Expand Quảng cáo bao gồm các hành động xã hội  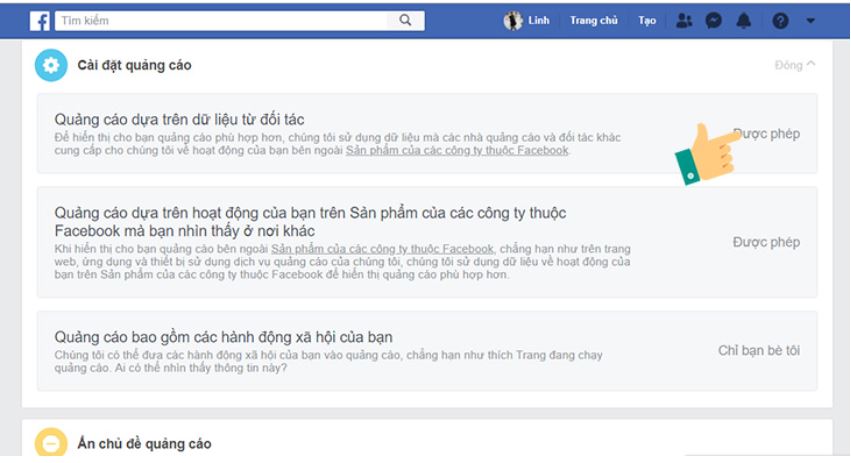point(427,351)
